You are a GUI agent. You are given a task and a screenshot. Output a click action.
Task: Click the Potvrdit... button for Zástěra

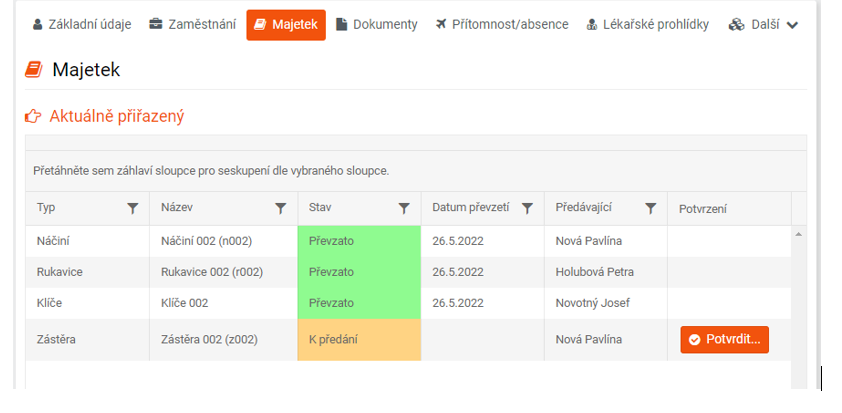pos(724,339)
